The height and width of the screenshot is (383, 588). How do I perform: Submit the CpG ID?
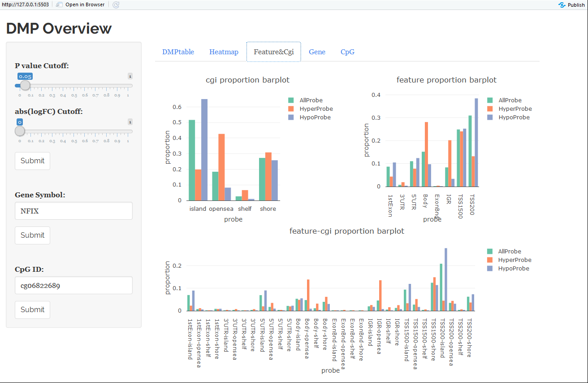pyautogui.click(x=32, y=309)
